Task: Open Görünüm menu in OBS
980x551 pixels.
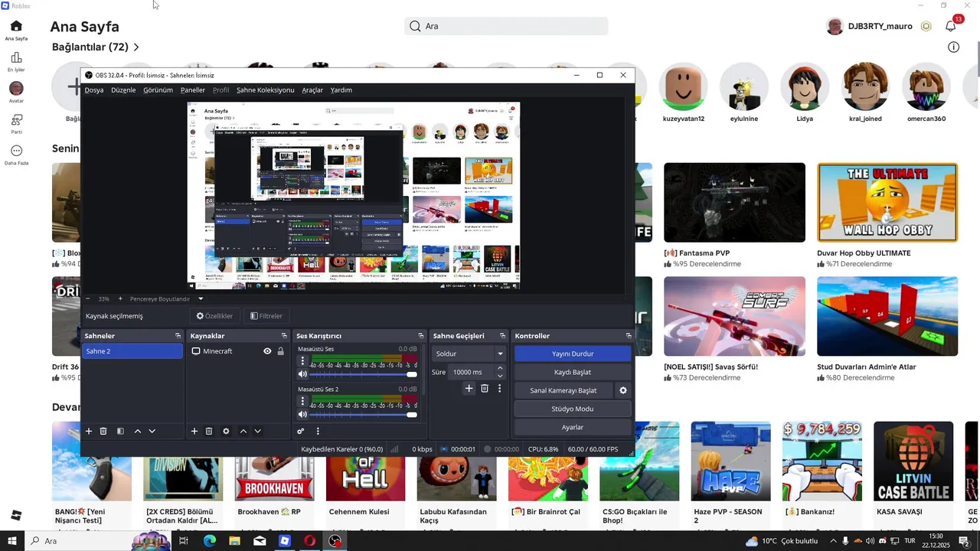Action: point(158,90)
